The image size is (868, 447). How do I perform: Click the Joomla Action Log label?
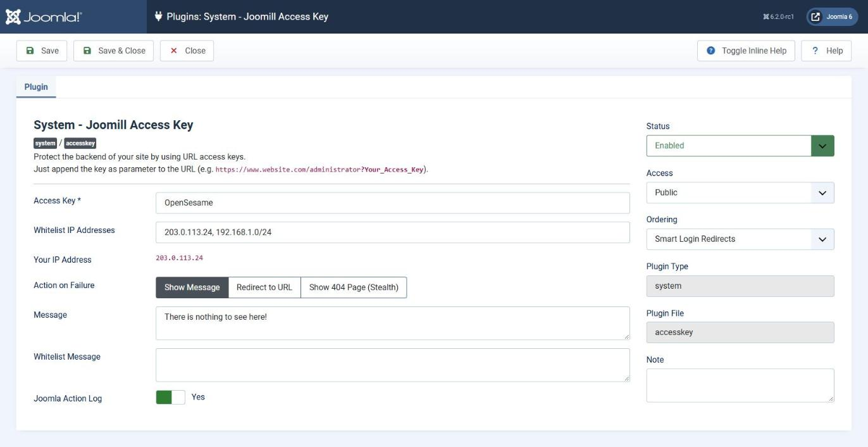(x=68, y=399)
